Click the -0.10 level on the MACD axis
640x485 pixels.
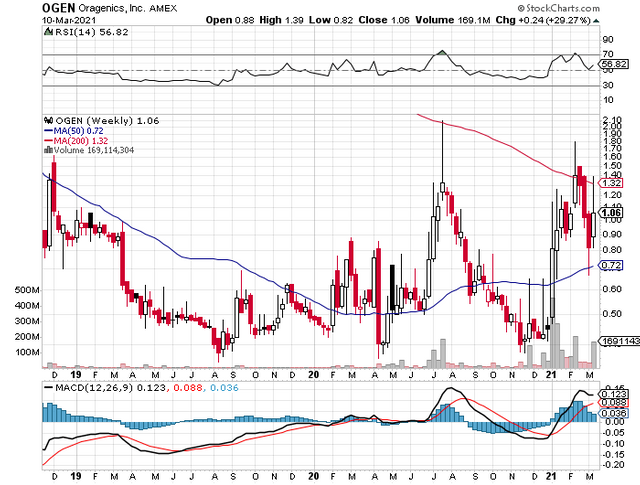click(x=613, y=443)
